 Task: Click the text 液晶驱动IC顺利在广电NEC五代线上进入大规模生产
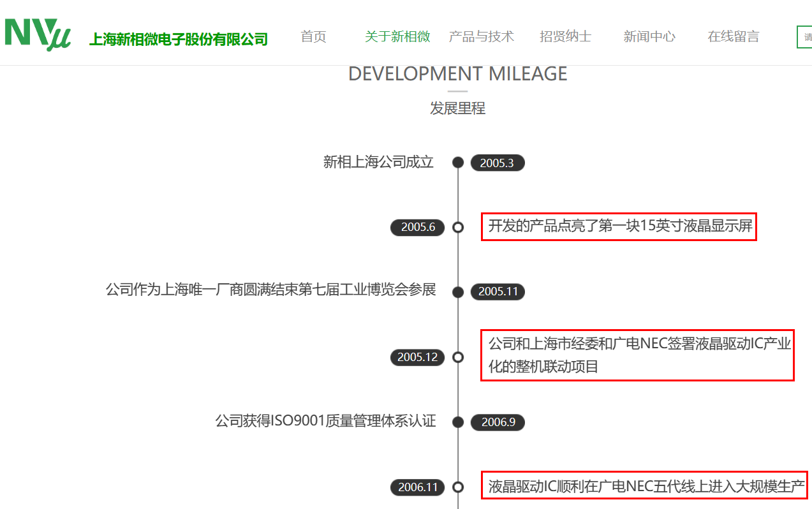click(646, 487)
